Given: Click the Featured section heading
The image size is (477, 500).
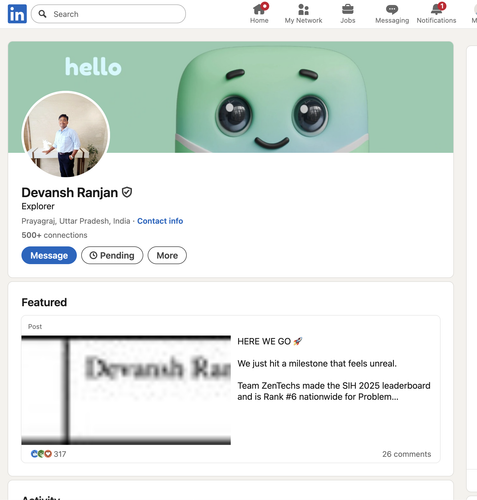Looking at the screenshot, I should (x=44, y=302).
